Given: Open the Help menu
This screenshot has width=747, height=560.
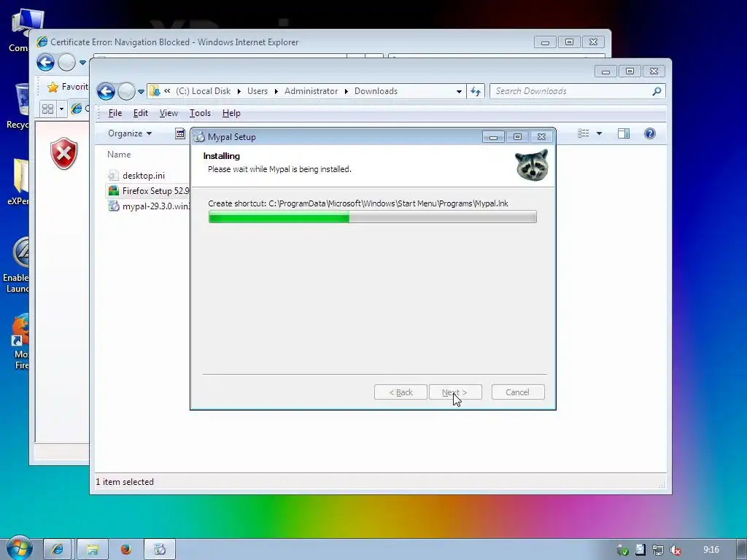Looking at the screenshot, I should point(231,113).
